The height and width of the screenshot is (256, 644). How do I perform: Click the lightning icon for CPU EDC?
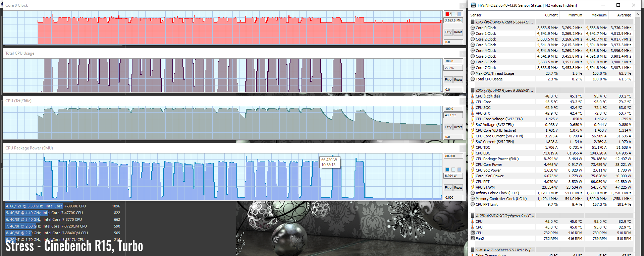click(x=473, y=153)
